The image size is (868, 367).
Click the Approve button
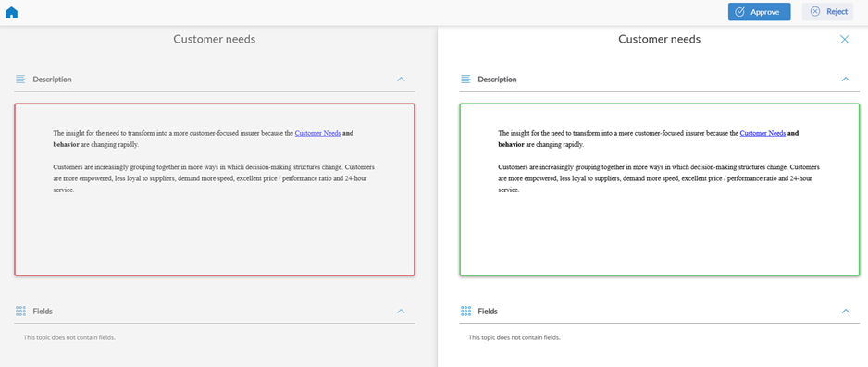[759, 12]
